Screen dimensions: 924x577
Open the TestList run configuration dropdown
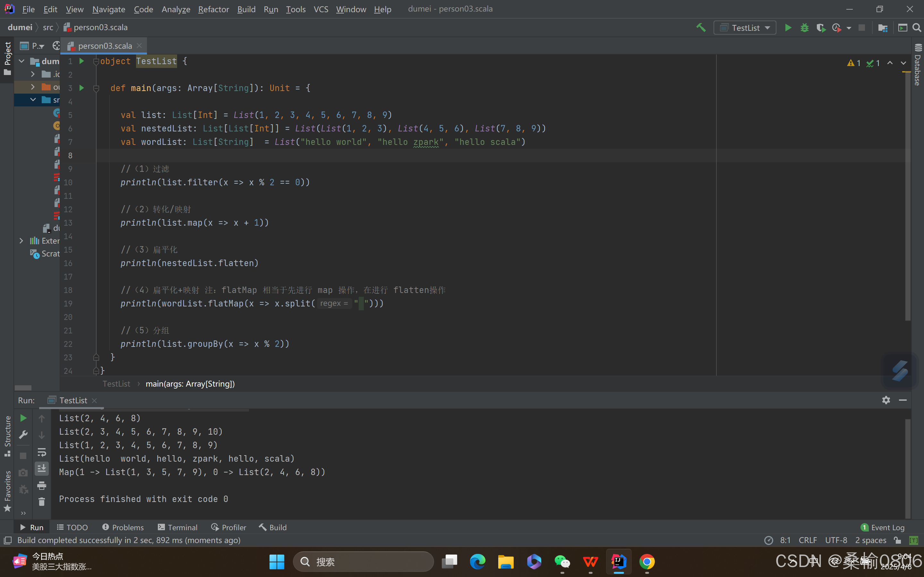(745, 28)
